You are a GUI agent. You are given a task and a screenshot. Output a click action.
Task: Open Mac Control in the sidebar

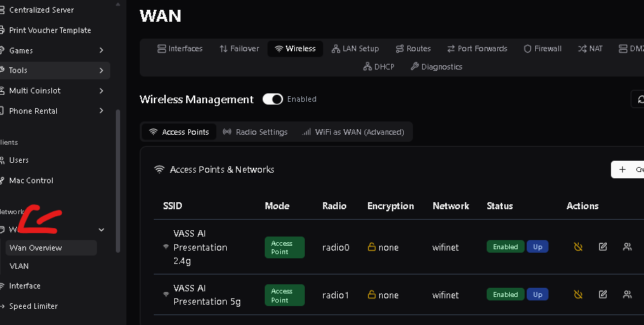click(31, 180)
